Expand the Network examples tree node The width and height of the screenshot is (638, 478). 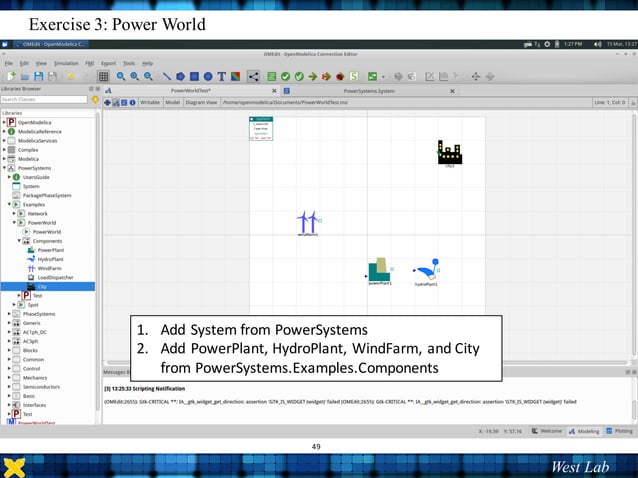pos(15,213)
